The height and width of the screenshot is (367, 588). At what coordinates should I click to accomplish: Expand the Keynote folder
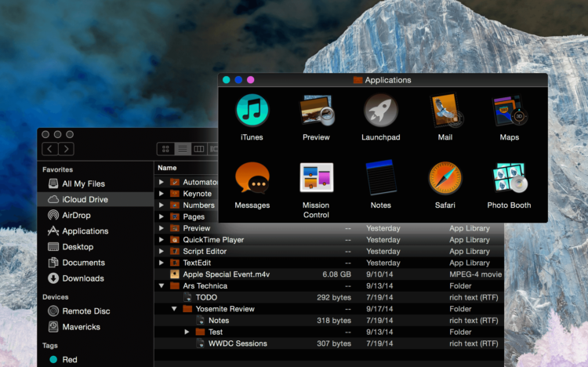point(162,194)
